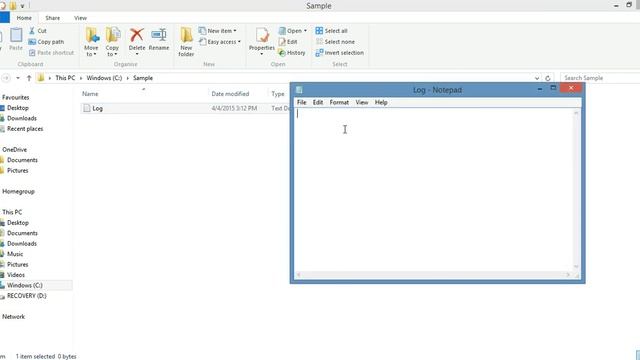Open the Notepad Help menu
The width and height of the screenshot is (640, 360).
tap(381, 102)
